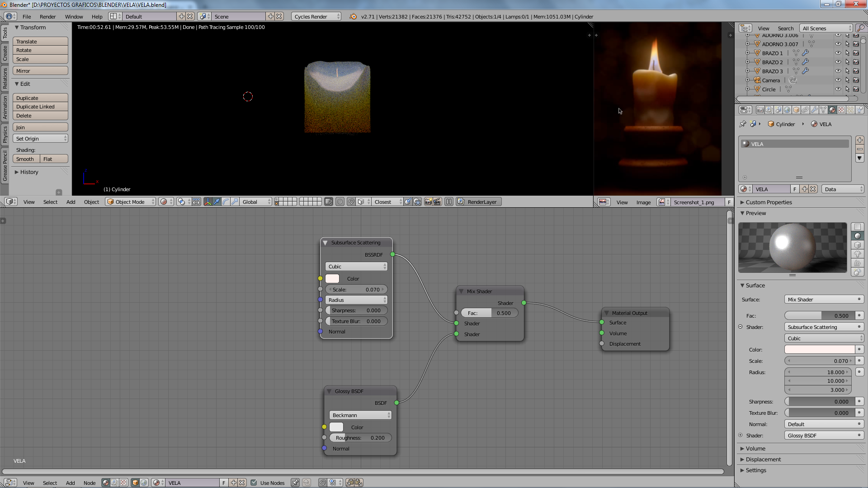Click the Smooth shading button
The width and height of the screenshot is (868, 488).
pyautogui.click(x=26, y=159)
